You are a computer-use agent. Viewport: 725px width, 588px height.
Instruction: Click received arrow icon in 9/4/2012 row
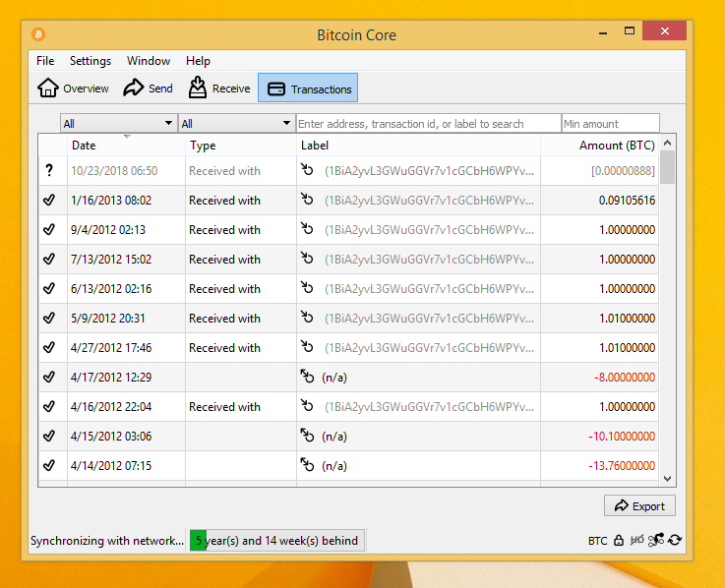[x=307, y=229]
